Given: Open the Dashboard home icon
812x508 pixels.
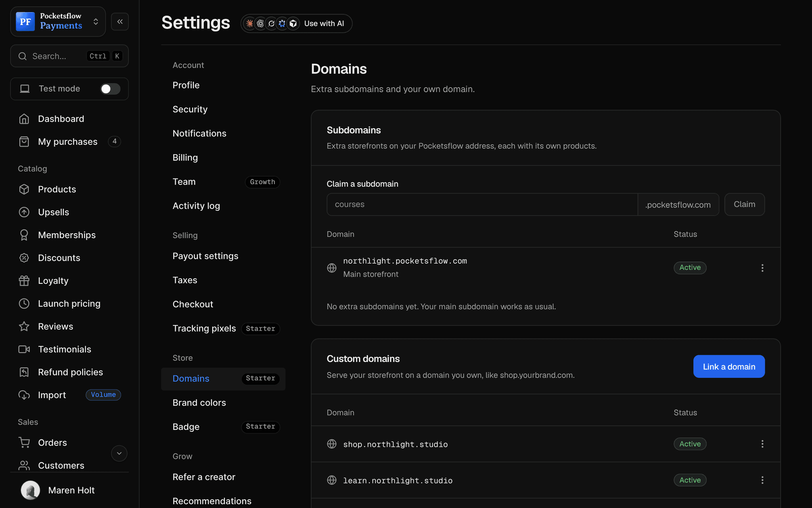Looking at the screenshot, I should coord(24,119).
